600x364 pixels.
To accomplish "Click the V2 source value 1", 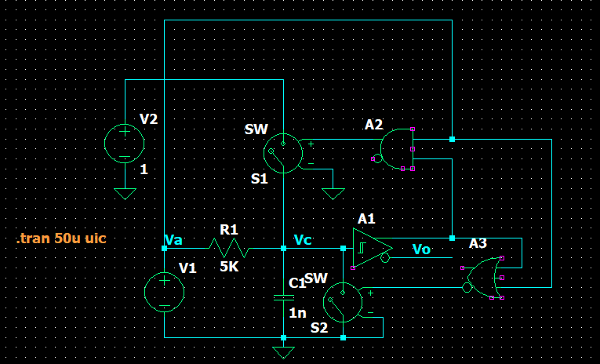I will 144,169.
